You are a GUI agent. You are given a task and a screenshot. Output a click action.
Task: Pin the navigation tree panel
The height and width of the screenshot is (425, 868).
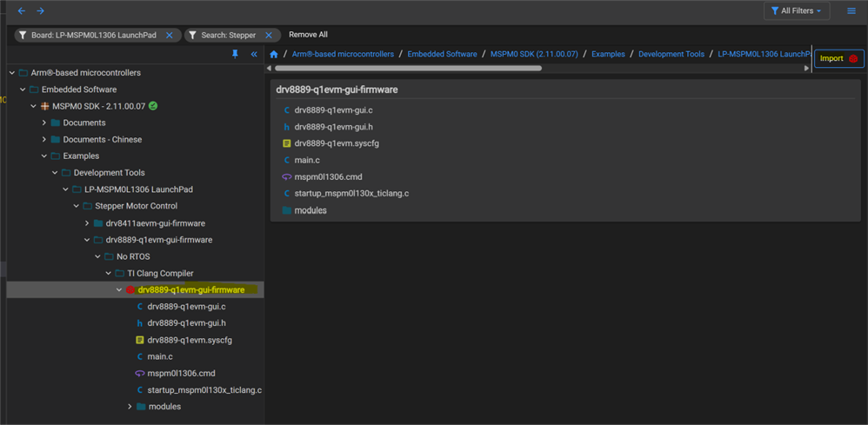[x=236, y=54]
